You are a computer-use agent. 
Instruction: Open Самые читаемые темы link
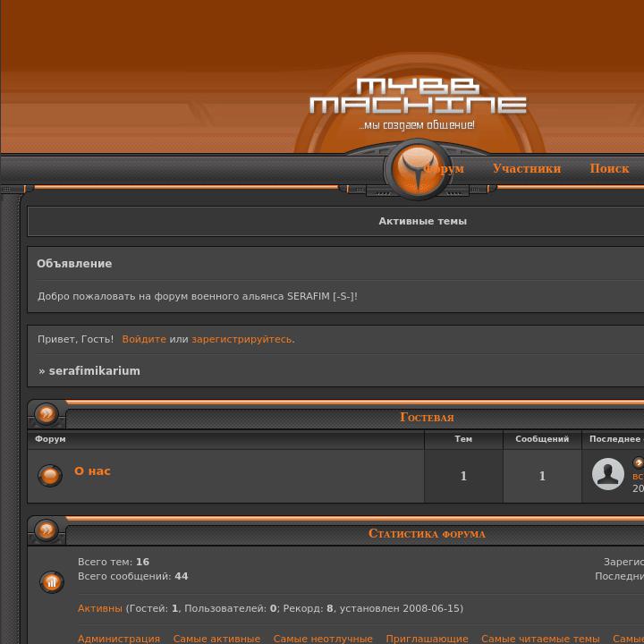click(x=540, y=639)
